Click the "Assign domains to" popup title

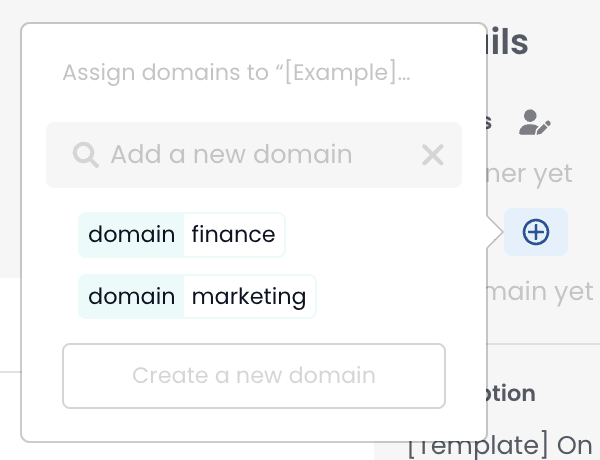pyautogui.click(x=237, y=73)
